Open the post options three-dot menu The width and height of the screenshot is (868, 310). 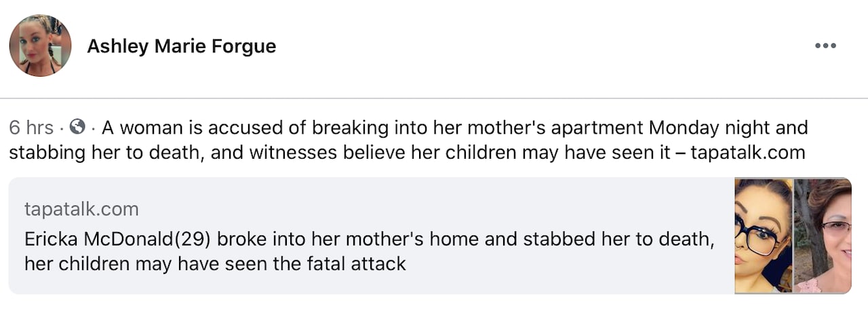tap(825, 46)
